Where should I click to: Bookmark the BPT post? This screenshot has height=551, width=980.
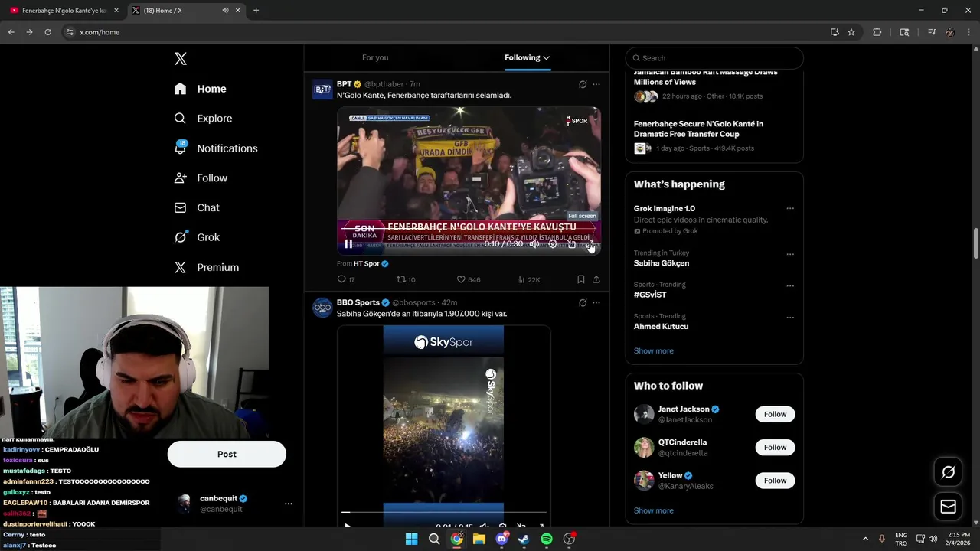[x=581, y=279]
